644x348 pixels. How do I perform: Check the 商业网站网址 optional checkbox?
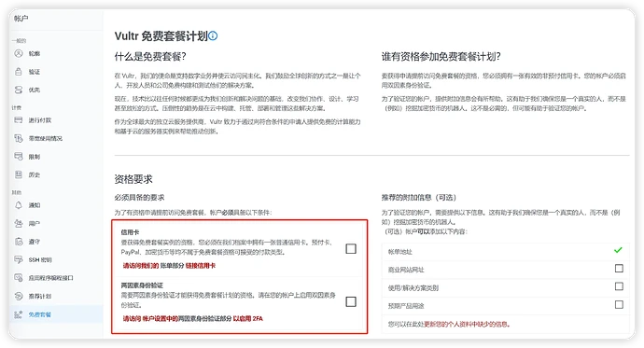(619, 269)
